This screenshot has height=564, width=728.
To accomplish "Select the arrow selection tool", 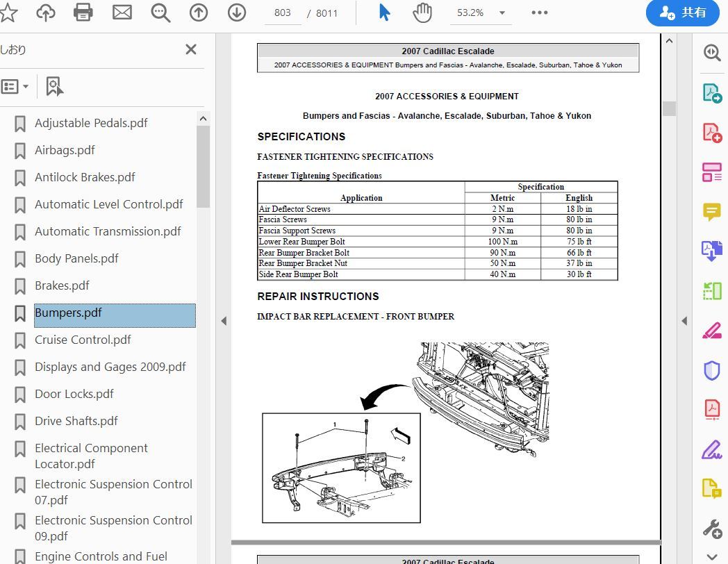I will click(x=384, y=13).
